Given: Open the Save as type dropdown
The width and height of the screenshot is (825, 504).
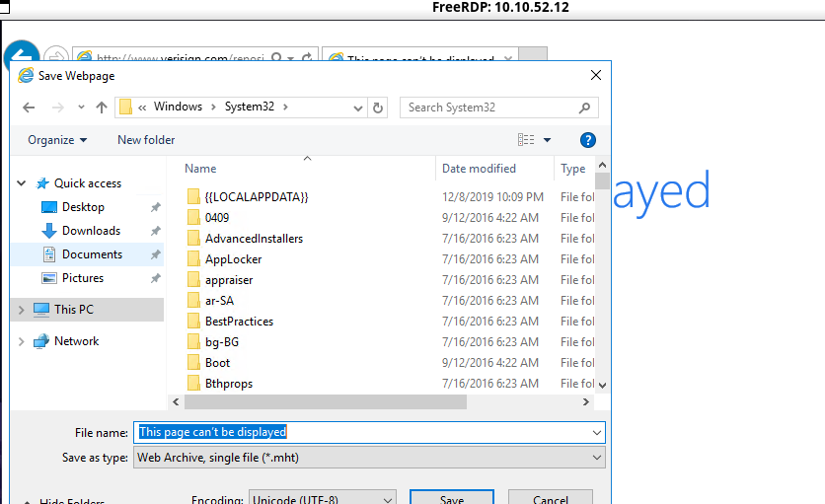Looking at the screenshot, I should tap(369, 458).
